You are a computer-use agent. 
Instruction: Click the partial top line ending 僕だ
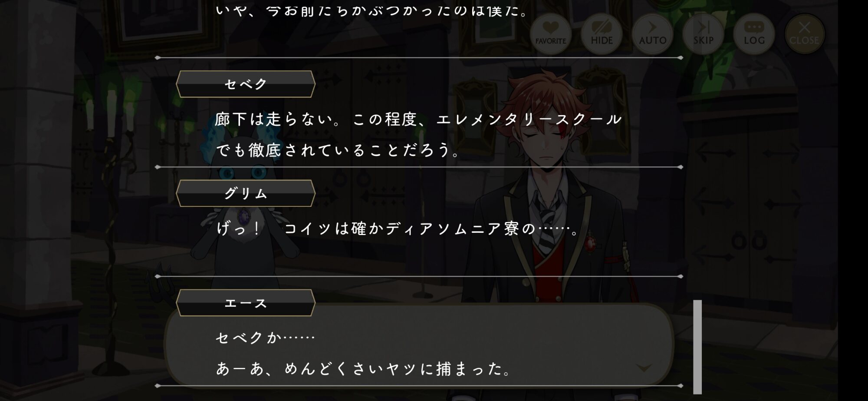click(x=371, y=10)
